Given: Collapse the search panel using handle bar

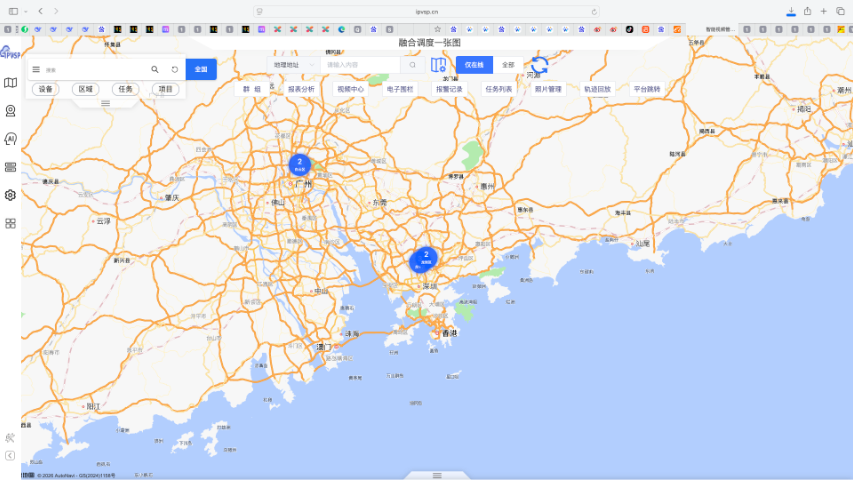Looking at the screenshot, I should point(105,103).
